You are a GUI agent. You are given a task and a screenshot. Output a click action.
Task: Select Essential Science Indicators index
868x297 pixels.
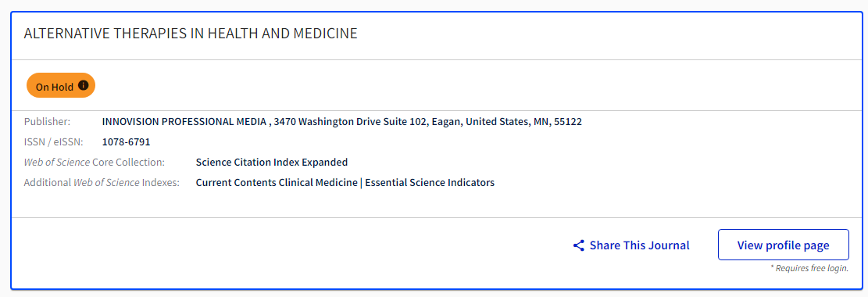click(430, 182)
